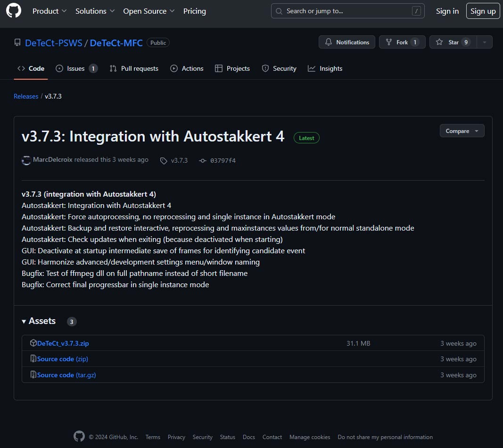Click the Projects grid icon
The width and height of the screenshot is (503, 448).
point(219,68)
